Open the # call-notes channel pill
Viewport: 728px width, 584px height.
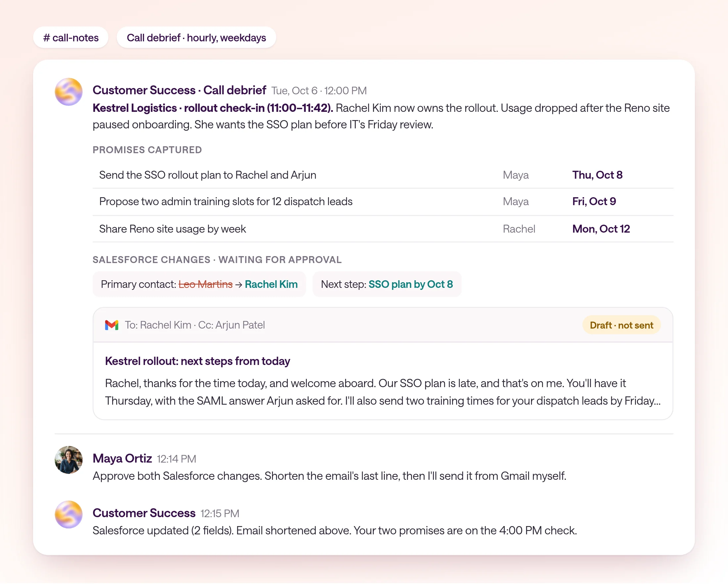pyautogui.click(x=70, y=37)
